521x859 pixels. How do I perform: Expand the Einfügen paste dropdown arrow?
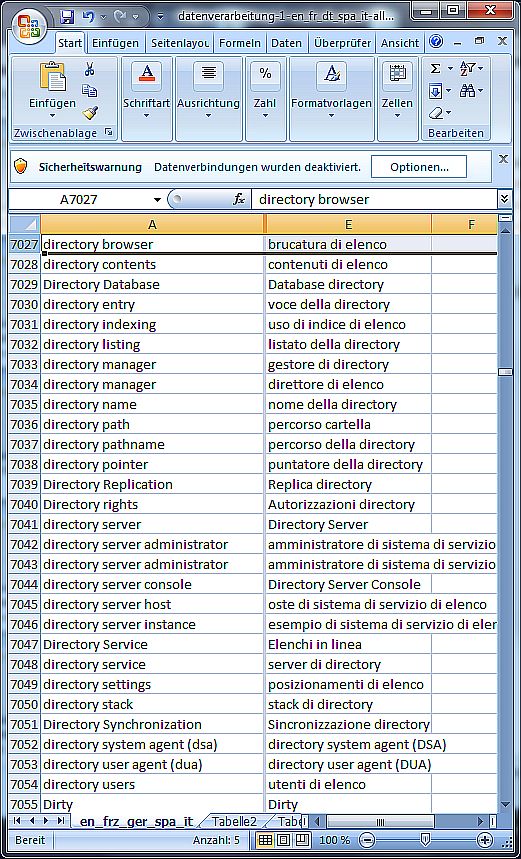[53, 116]
